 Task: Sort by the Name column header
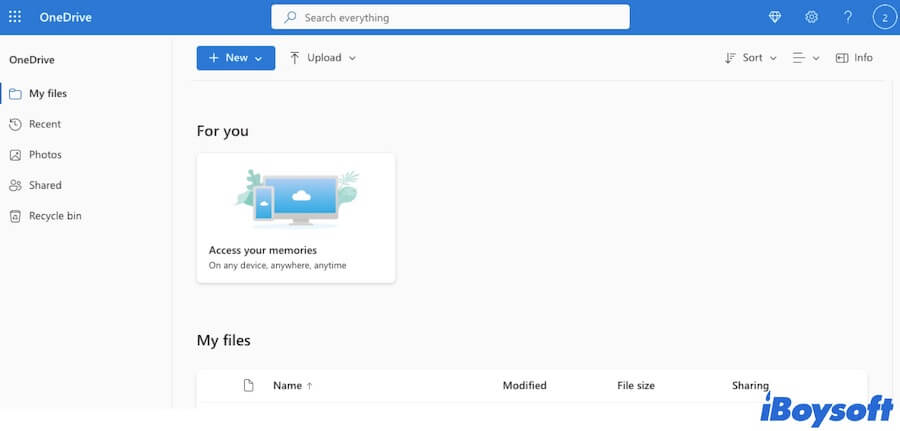coord(287,385)
